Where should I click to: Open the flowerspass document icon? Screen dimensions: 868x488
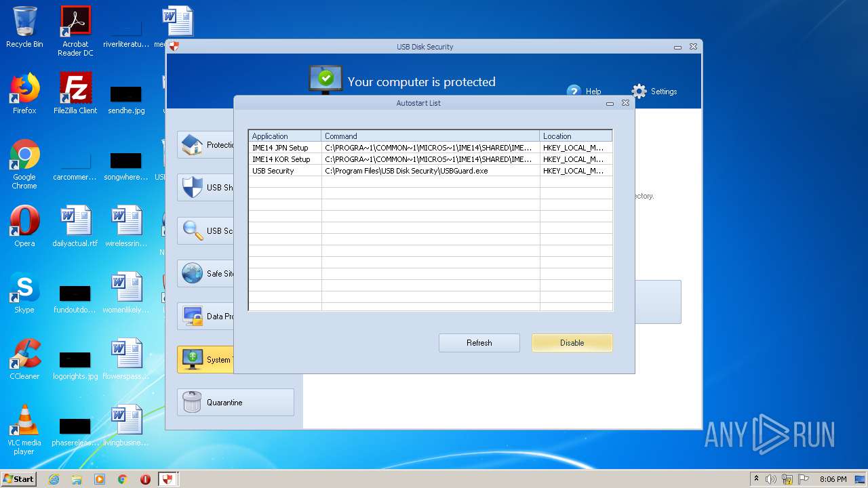pyautogui.click(x=126, y=359)
